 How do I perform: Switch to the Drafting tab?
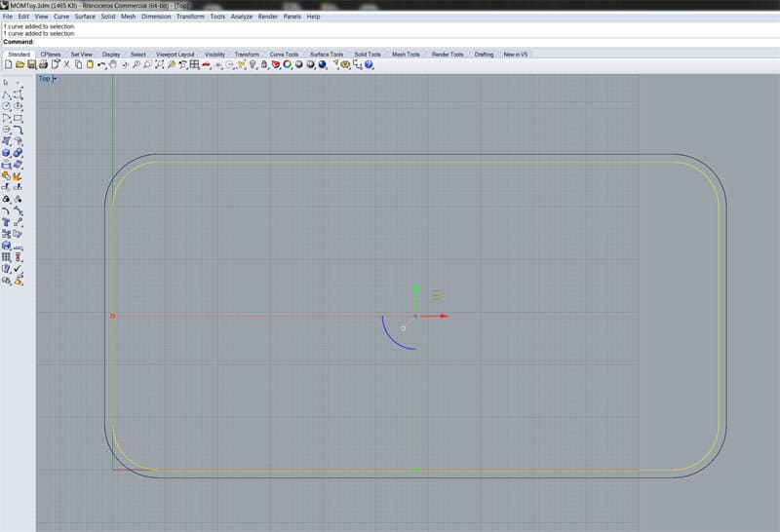[x=484, y=55]
